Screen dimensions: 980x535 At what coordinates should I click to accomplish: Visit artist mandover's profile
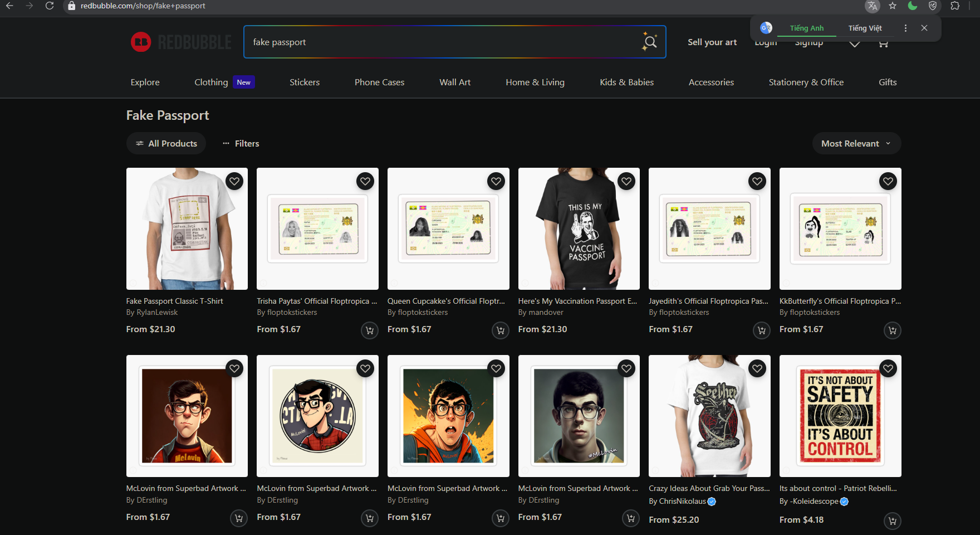[x=546, y=313]
